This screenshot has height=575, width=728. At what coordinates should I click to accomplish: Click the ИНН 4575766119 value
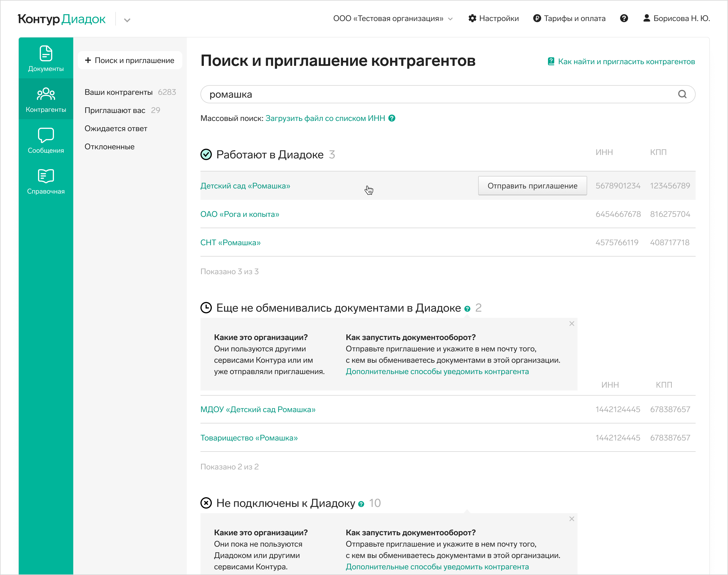[616, 242]
